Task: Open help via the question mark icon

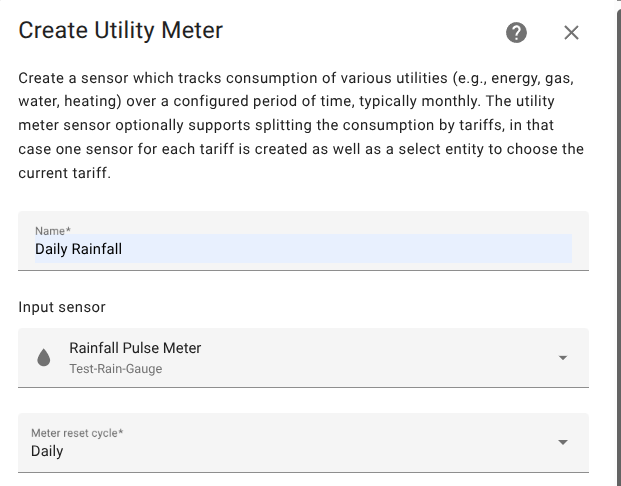Action: (x=516, y=32)
